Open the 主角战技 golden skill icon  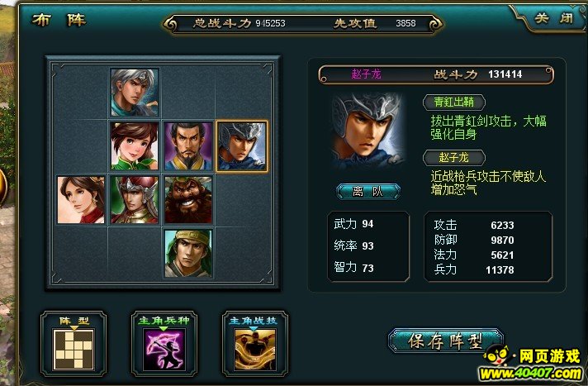click(x=255, y=350)
